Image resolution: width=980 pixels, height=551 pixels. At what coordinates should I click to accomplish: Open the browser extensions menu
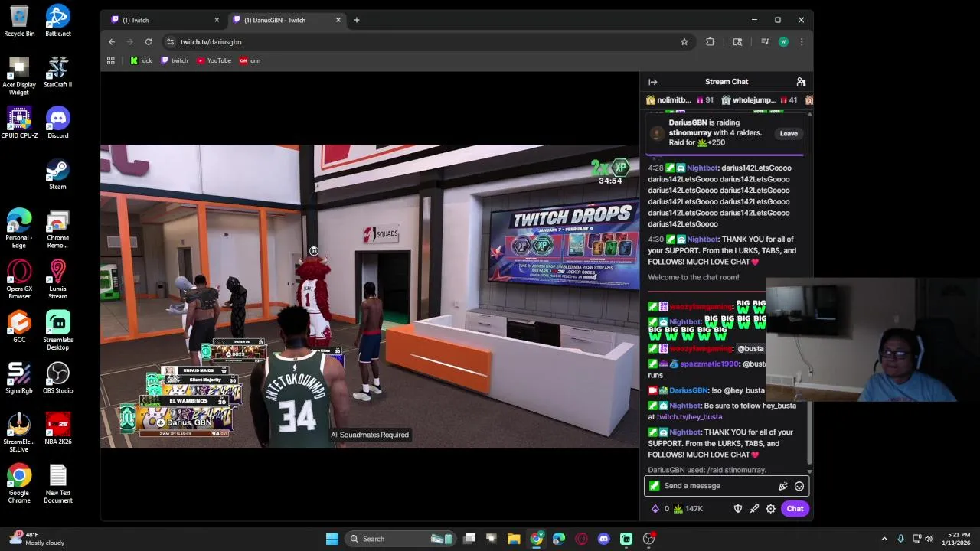pyautogui.click(x=710, y=42)
